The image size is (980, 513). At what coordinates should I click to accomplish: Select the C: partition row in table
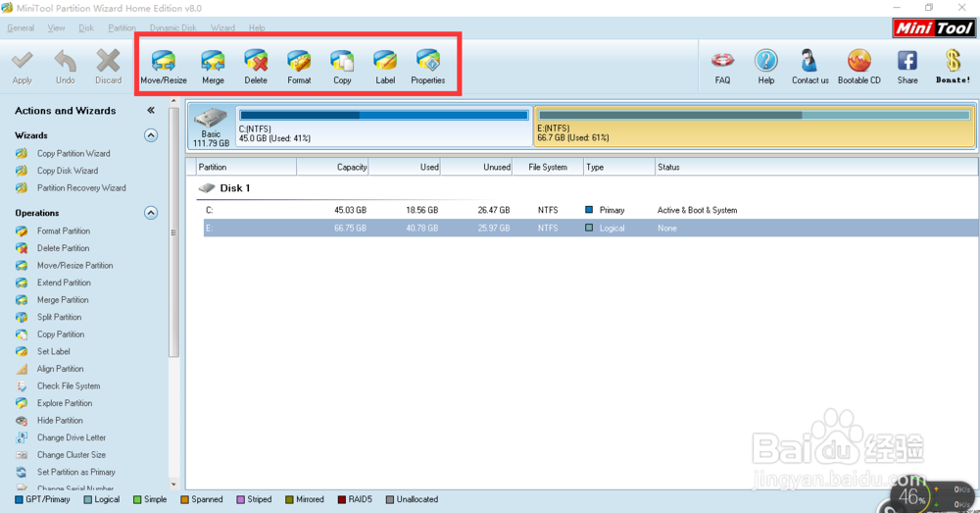click(x=591, y=210)
